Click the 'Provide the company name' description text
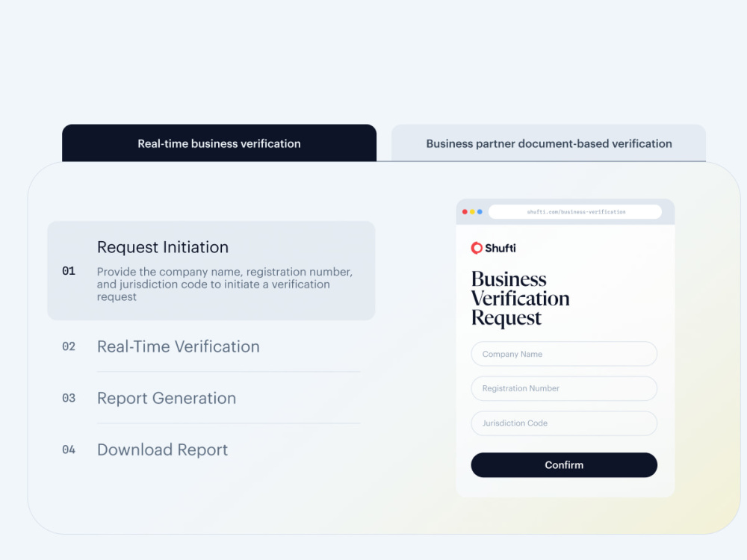 tap(225, 284)
